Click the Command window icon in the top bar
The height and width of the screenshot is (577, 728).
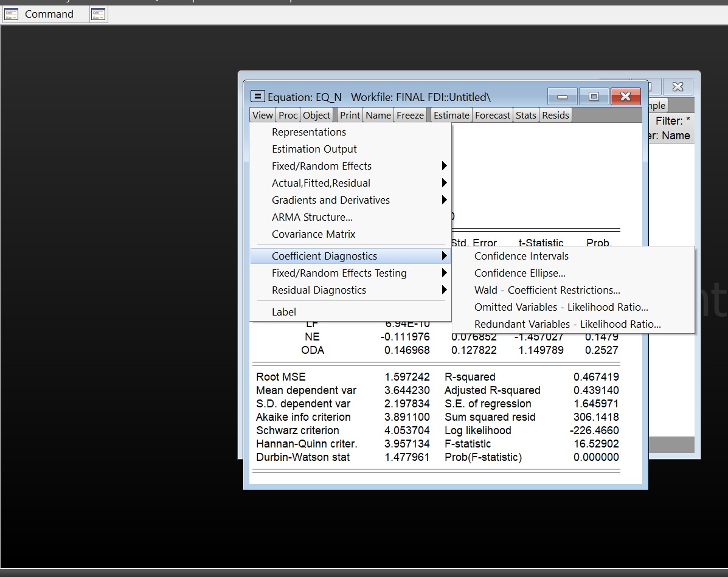click(11, 15)
